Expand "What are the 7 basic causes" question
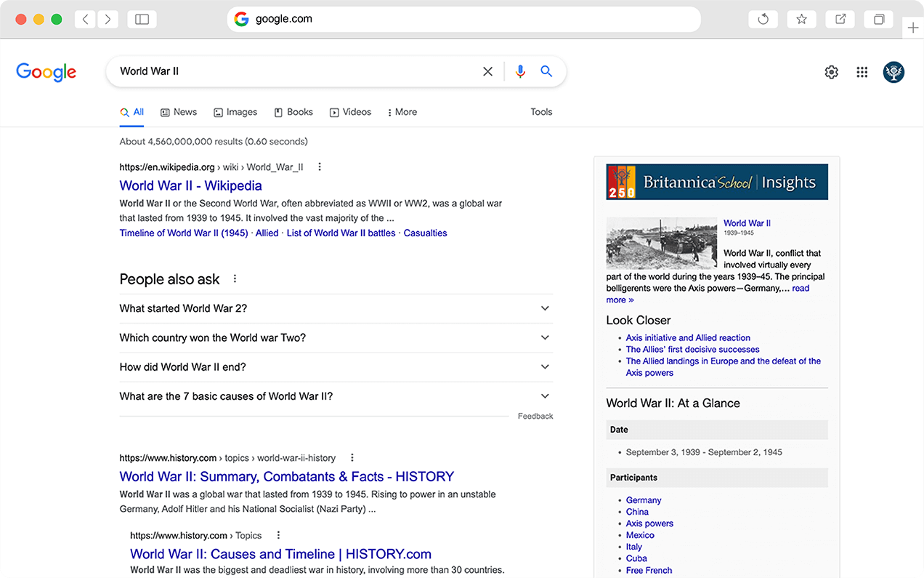924x578 pixels. (336, 396)
